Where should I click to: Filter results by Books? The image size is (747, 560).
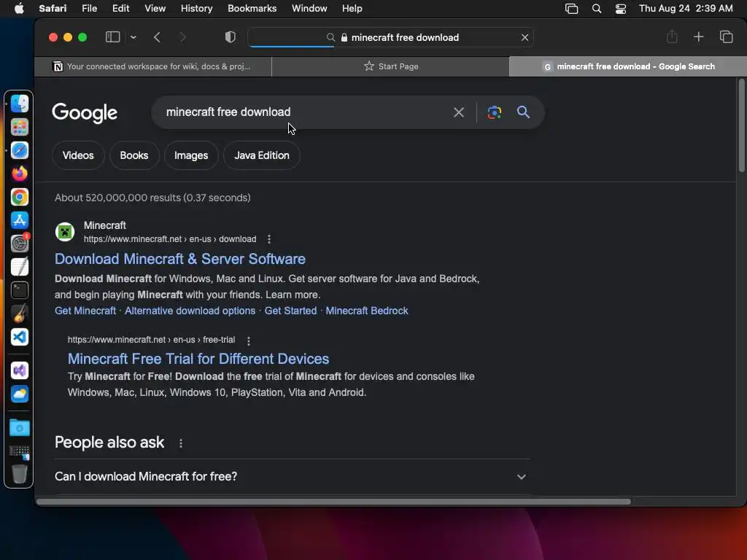[x=134, y=155]
